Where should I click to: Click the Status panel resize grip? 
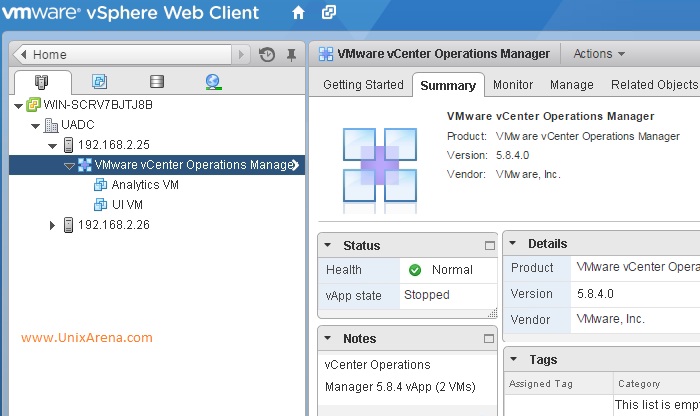coord(493,313)
